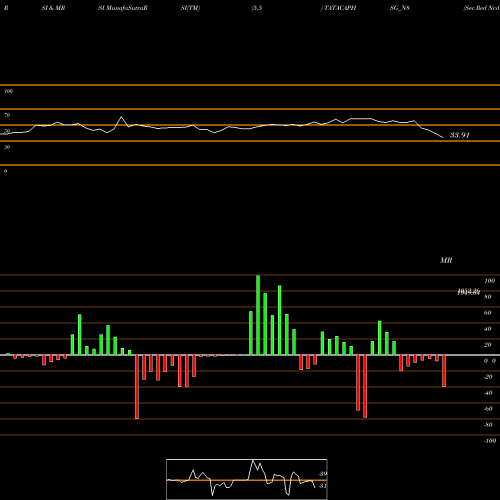This screenshot has width=500, height=500.
Task: Click the 'SI MunafaSutraR' header text
Action: [123, 8]
